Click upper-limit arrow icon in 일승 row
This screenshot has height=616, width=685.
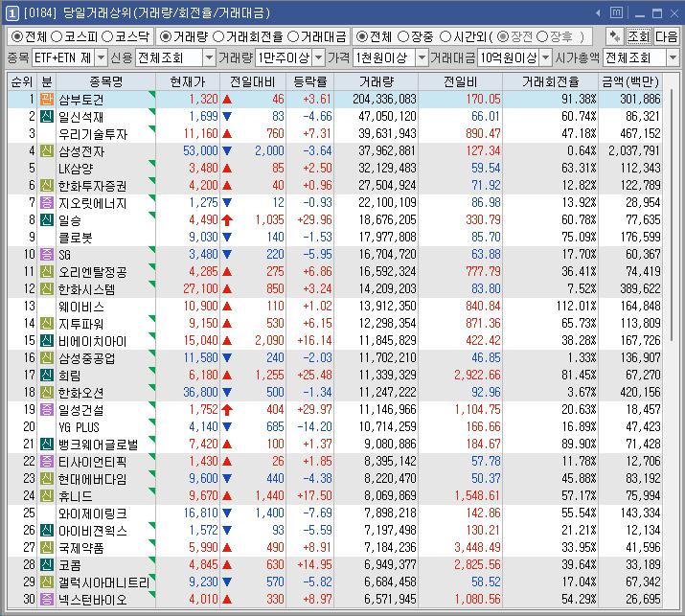click(x=227, y=219)
